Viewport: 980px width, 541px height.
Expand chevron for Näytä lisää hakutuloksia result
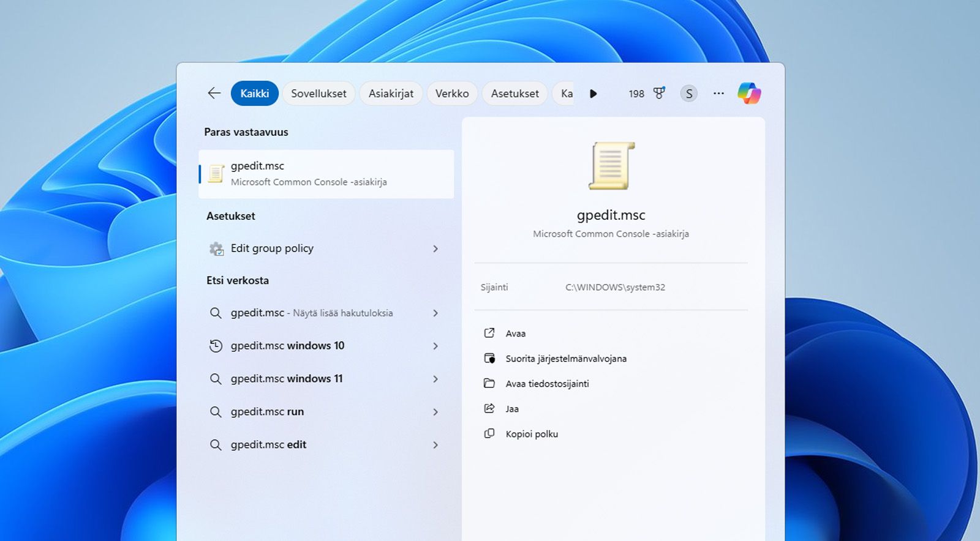pyautogui.click(x=435, y=313)
